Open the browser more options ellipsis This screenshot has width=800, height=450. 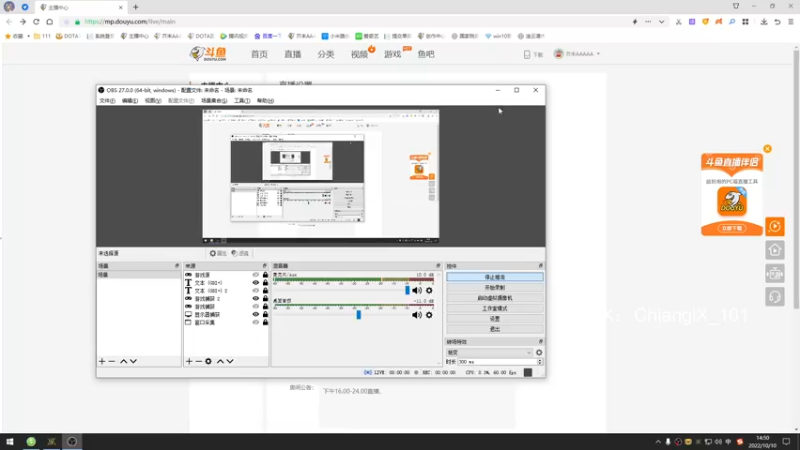pyautogui.click(x=648, y=22)
